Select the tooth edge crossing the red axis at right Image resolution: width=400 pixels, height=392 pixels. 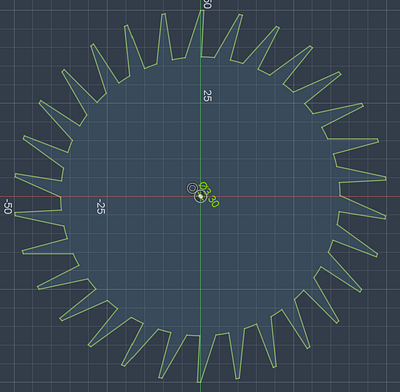[x=362, y=207]
